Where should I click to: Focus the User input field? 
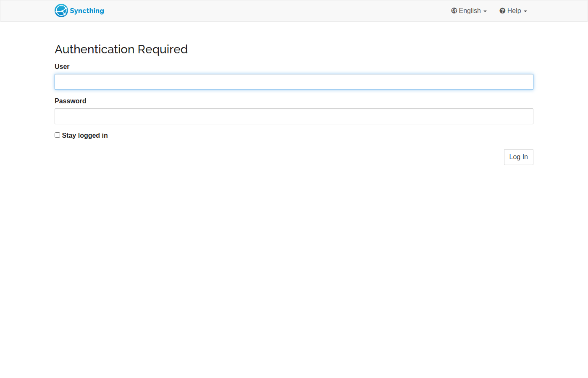pos(294,82)
